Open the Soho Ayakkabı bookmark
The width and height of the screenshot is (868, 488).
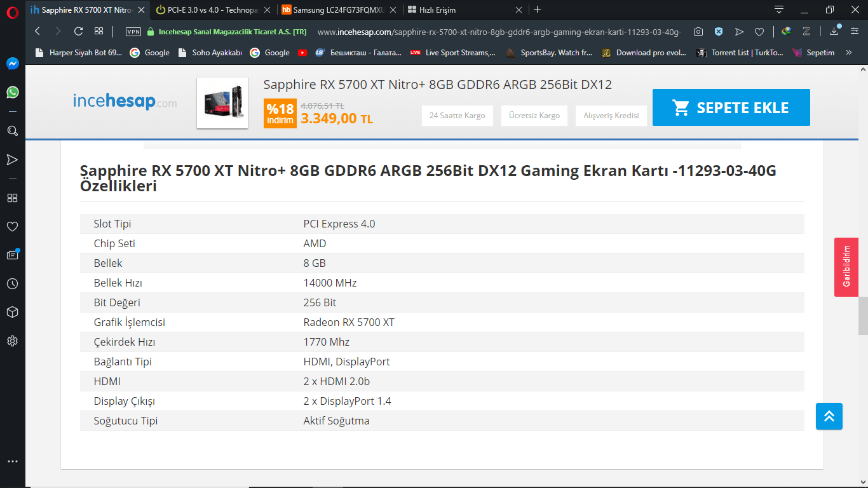(210, 53)
